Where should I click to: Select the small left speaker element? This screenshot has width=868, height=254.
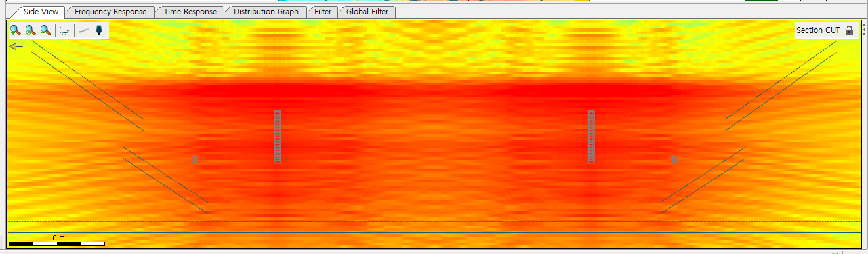[194, 159]
